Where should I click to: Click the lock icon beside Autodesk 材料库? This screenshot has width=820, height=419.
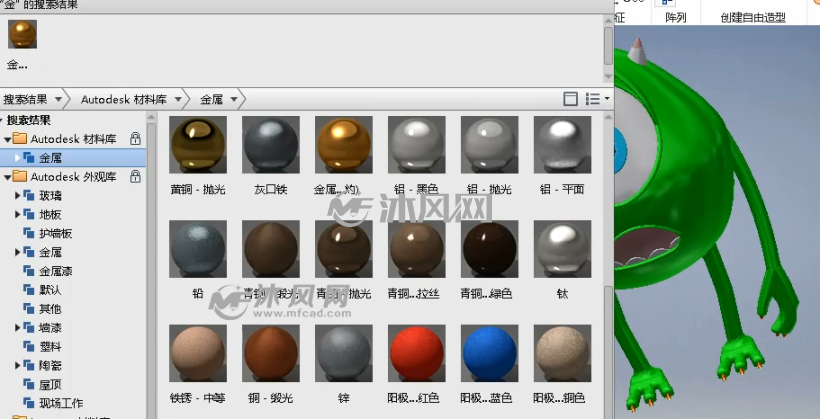click(135, 139)
